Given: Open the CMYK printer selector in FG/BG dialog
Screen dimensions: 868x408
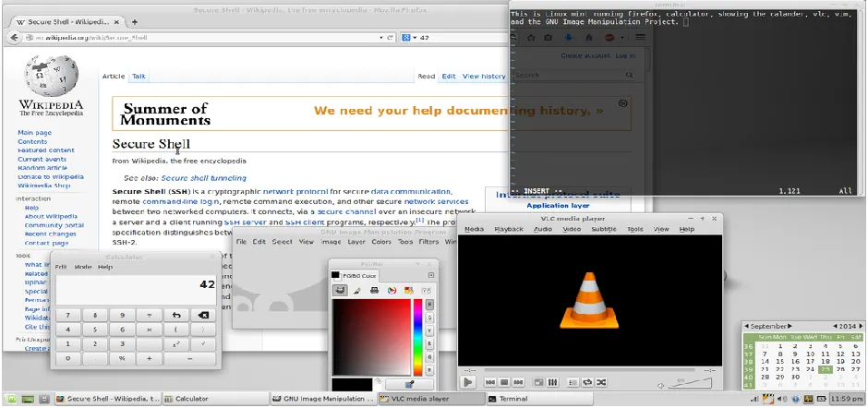Looking at the screenshot, I should [x=374, y=290].
